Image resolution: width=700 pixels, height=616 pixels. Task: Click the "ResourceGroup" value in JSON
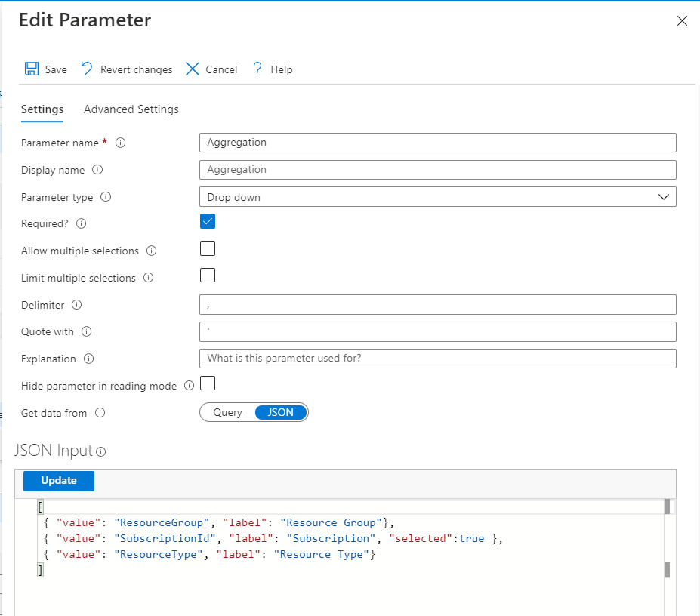pyautogui.click(x=162, y=522)
